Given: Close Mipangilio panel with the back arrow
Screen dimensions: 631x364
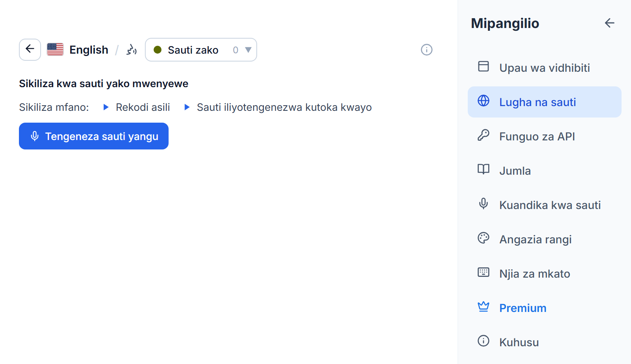Looking at the screenshot, I should click(610, 23).
